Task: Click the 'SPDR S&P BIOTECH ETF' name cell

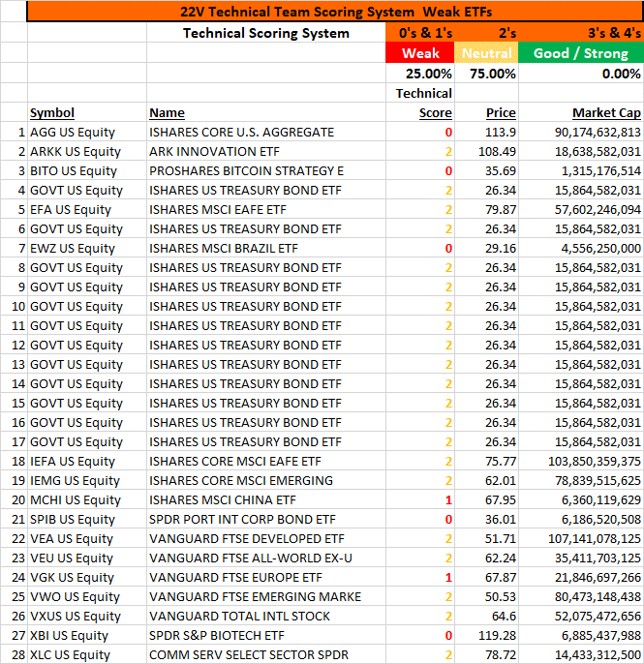Action: 266,636
